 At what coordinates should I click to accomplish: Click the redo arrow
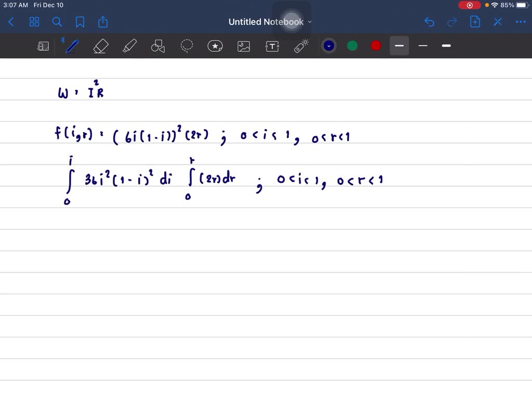click(452, 22)
